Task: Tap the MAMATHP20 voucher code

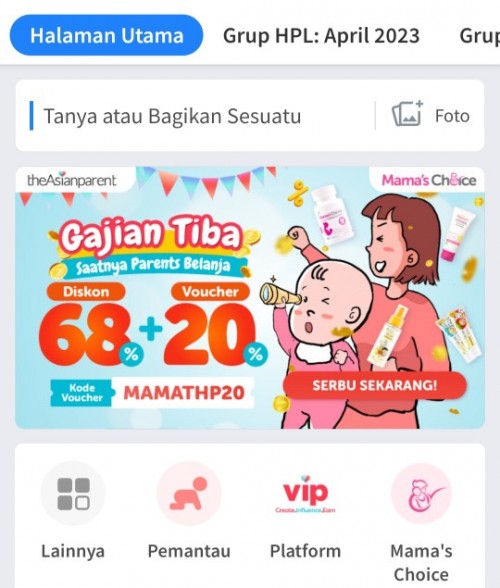Action: coord(184,393)
